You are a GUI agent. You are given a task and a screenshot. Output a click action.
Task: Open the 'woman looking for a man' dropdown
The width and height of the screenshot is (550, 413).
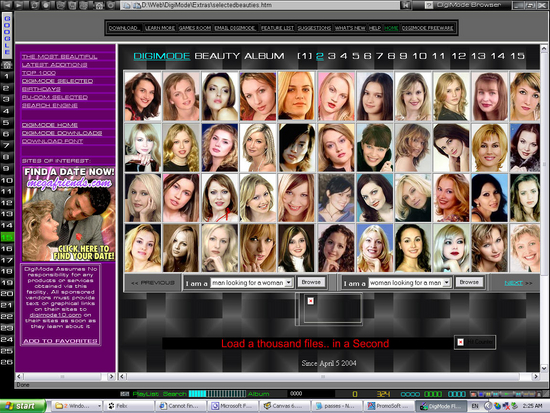[447, 282]
